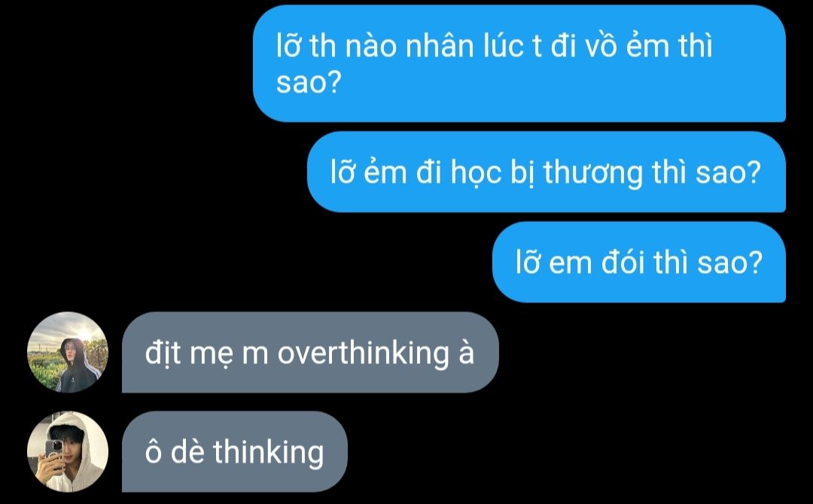Select the 'lỡ th nào nhân lúc t đi' message
The width and height of the screenshot is (813, 504).
pyautogui.click(x=519, y=64)
